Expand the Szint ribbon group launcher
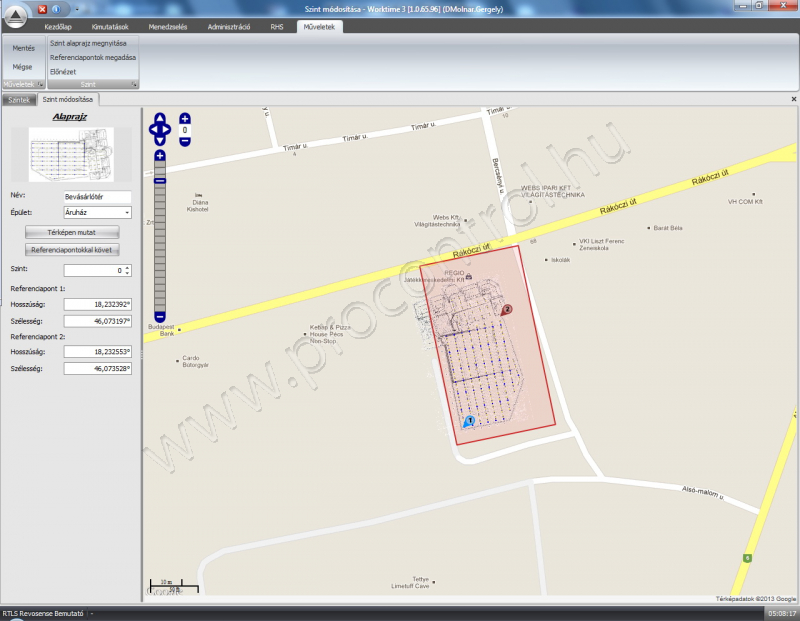This screenshot has height=621, width=800. 134,85
